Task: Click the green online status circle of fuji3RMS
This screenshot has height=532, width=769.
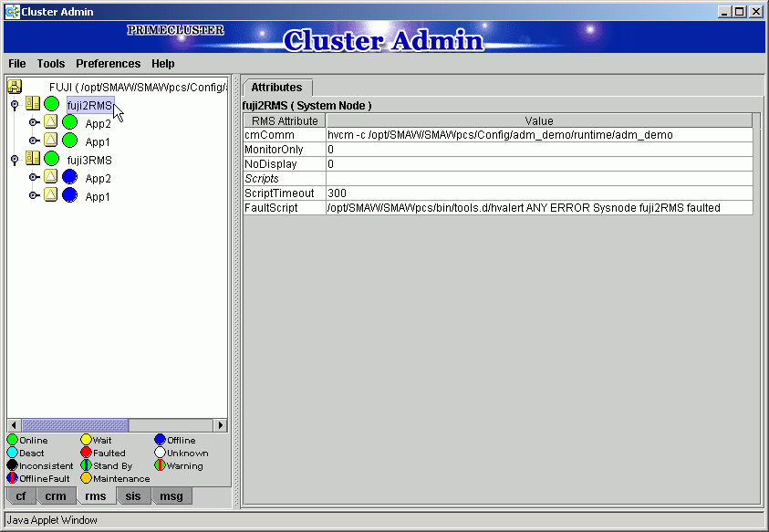Action: pos(51,159)
